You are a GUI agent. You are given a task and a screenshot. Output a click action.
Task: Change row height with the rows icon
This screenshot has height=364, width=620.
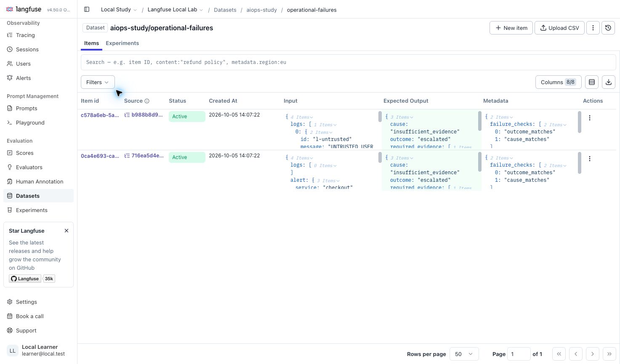(x=592, y=82)
